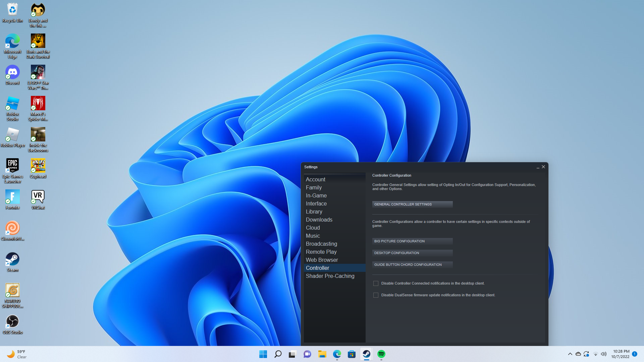Select the OBS Studio desktop icon

pos(12,324)
